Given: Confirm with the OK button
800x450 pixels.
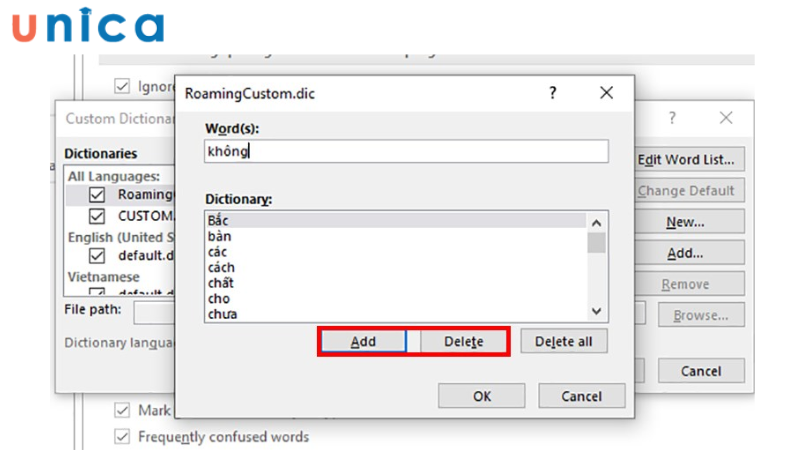Looking at the screenshot, I should click(x=482, y=396).
